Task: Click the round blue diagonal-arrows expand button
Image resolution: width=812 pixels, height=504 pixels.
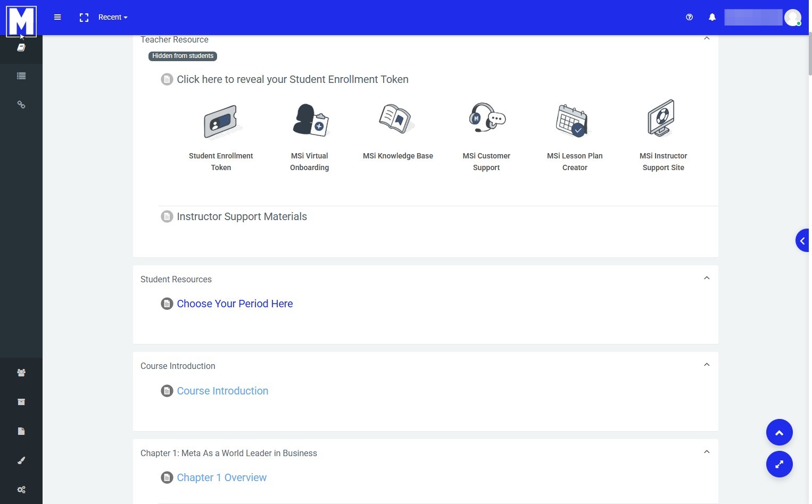Action: coord(780,464)
